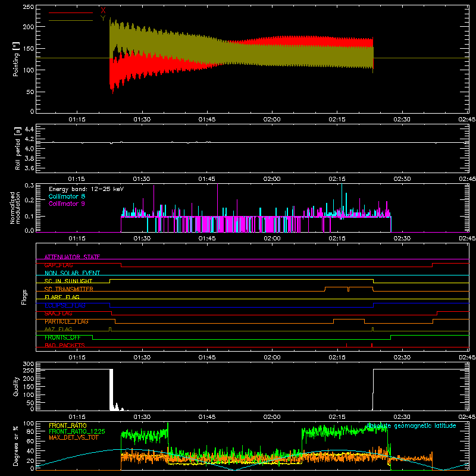
Task: Click the 250 tick on Pointing axis
Action: [x=29, y=7]
